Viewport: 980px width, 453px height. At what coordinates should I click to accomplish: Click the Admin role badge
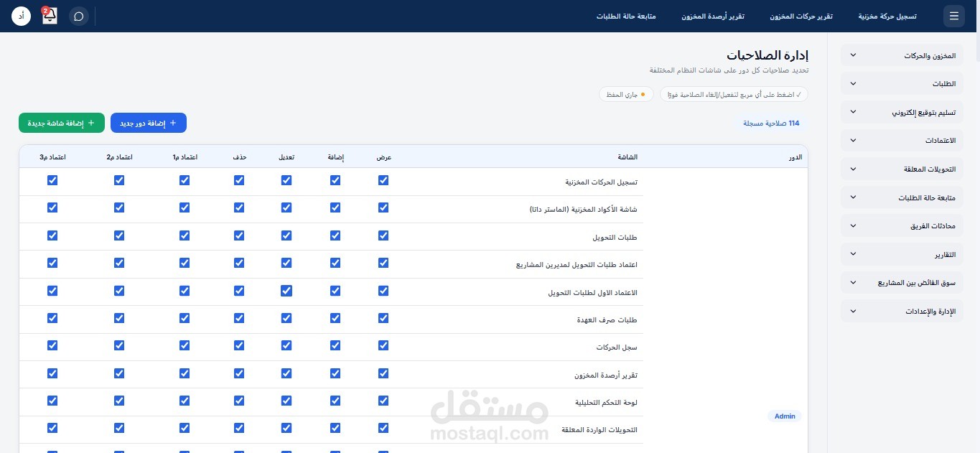[x=785, y=416]
